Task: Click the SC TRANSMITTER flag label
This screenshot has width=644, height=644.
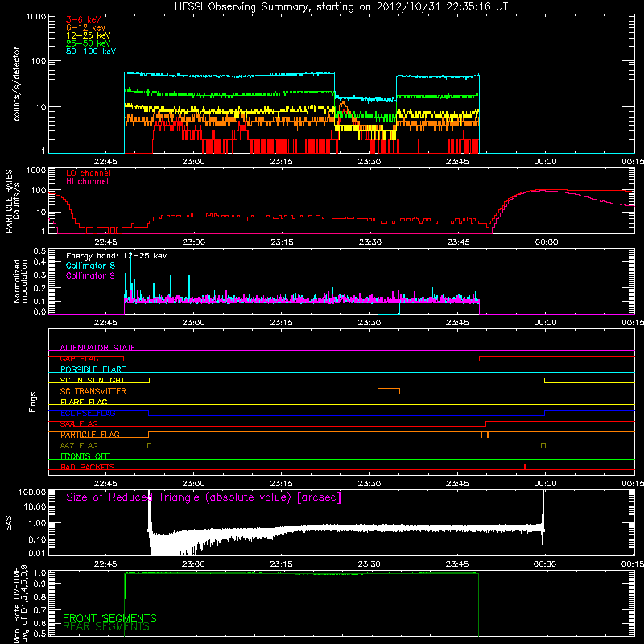Action: pos(93,391)
